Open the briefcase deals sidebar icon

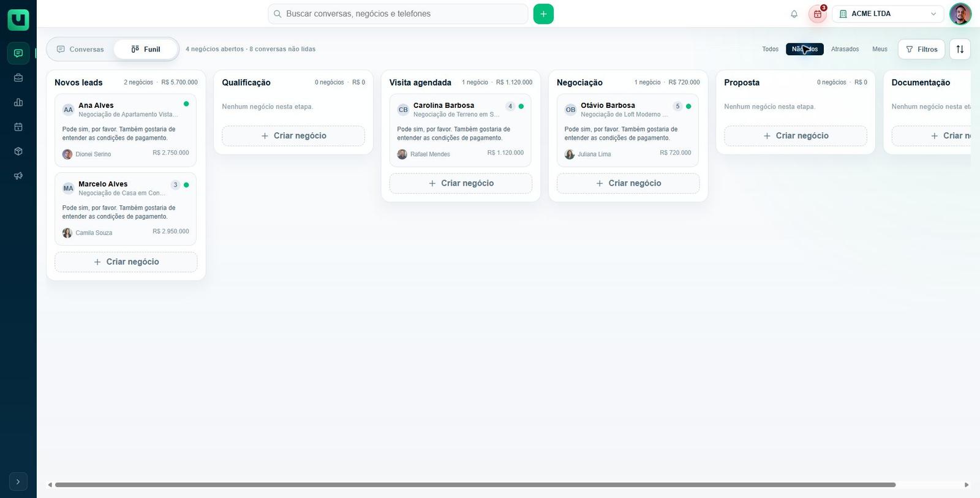click(18, 78)
